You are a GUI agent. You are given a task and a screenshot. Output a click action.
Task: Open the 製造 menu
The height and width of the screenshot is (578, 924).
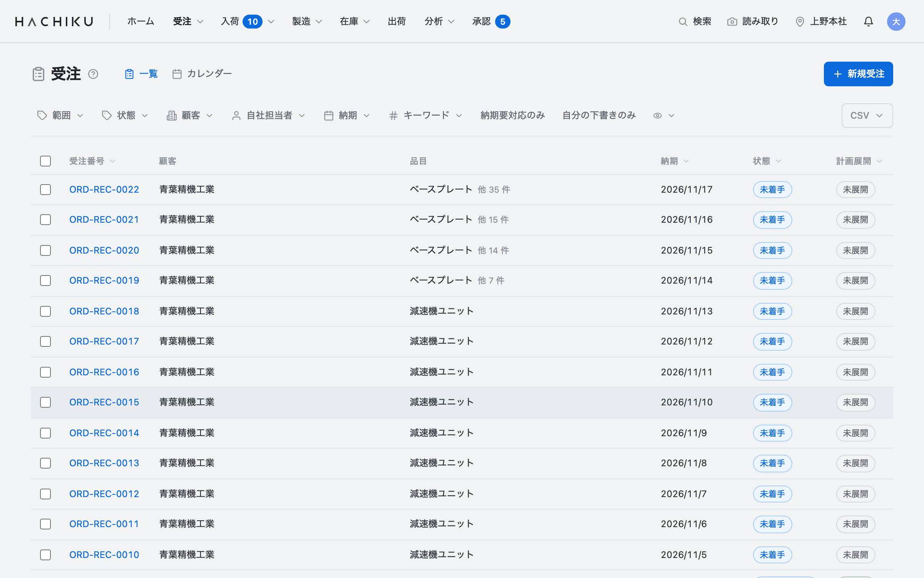coord(307,22)
